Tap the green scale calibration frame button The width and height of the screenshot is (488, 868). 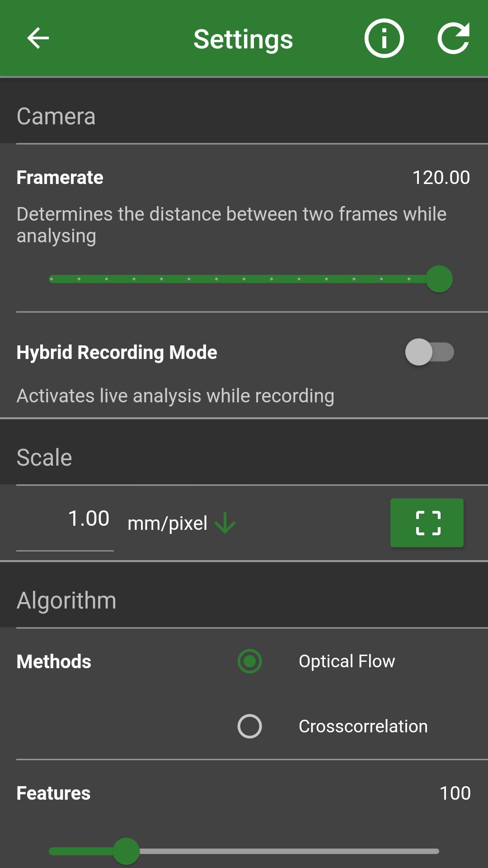427,523
